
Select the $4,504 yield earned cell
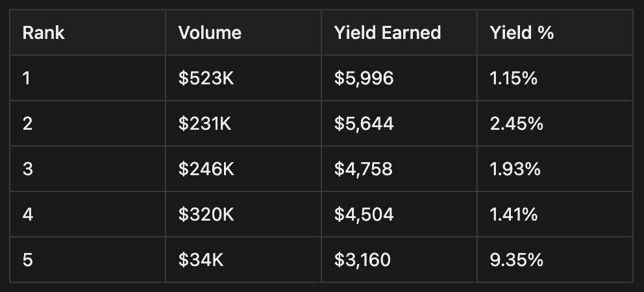click(x=364, y=215)
